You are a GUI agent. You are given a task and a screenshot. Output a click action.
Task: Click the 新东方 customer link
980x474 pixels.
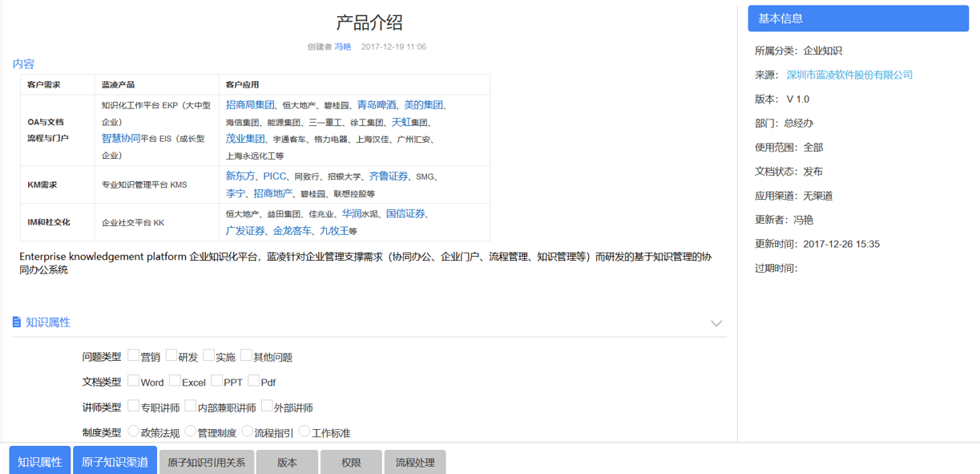coord(240,176)
